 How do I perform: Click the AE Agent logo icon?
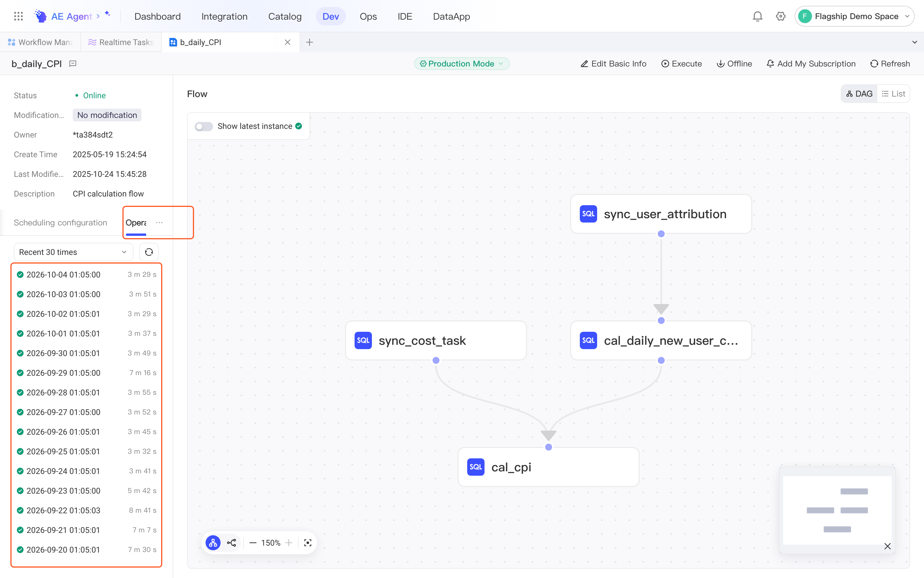40,16
